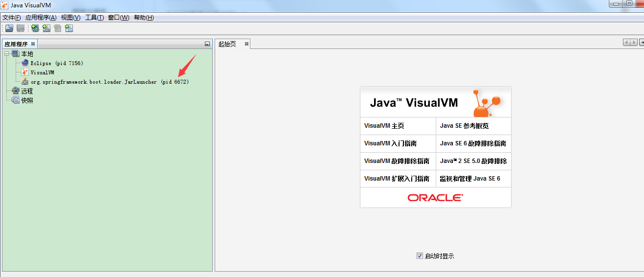Collapse the 本地 tree node

tap(7, 54)
